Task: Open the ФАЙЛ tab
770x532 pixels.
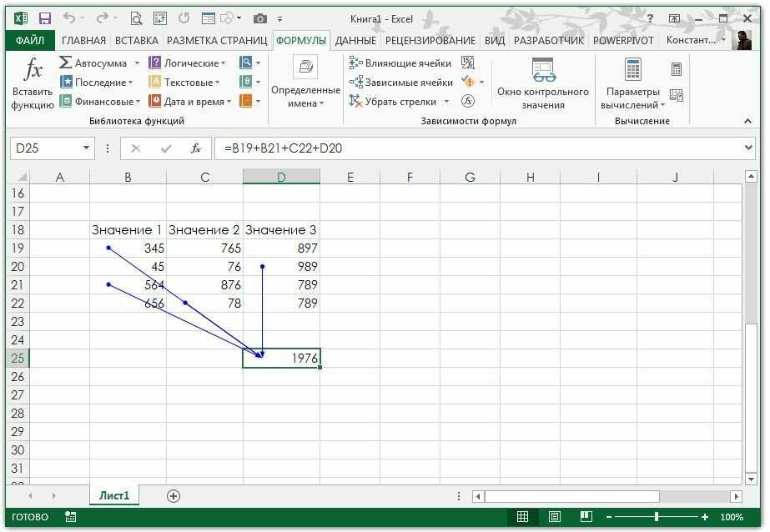Action: pos(30,40)
